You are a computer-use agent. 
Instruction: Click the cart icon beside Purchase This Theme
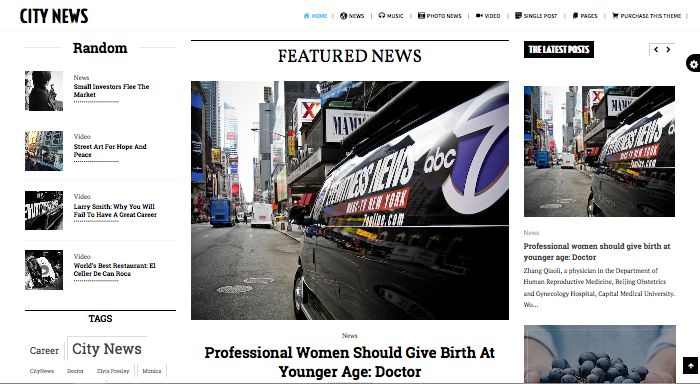tap(615, 16)
